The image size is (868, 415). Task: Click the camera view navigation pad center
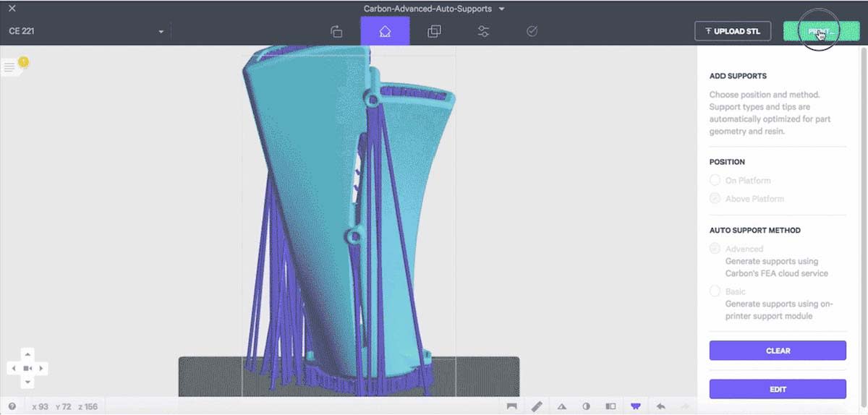tap(27, 368)
